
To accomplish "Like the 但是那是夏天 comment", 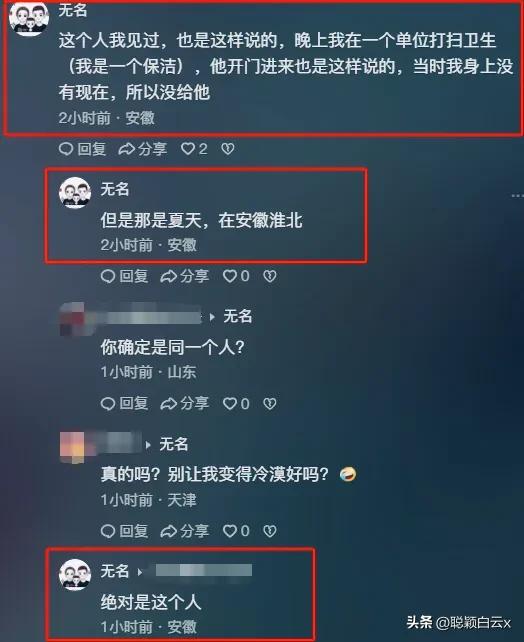I will click(x=236, y=276).
